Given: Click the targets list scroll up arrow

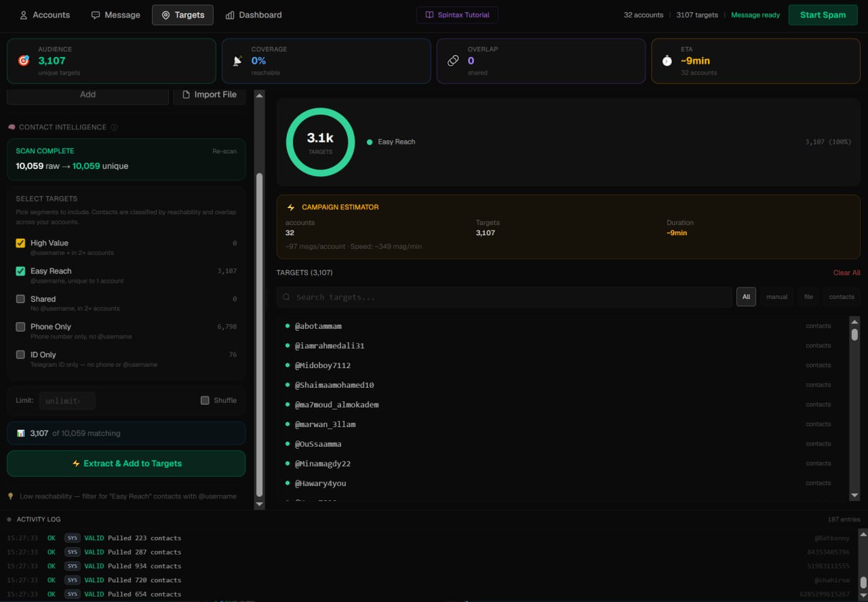Looking at the screenshot, I should coord(854,322).
